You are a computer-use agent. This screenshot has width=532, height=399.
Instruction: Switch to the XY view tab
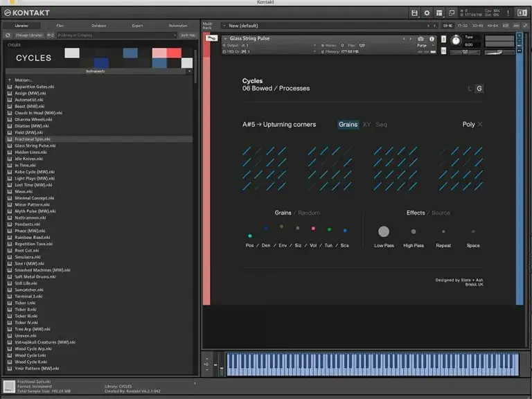(x=366, y=125)
